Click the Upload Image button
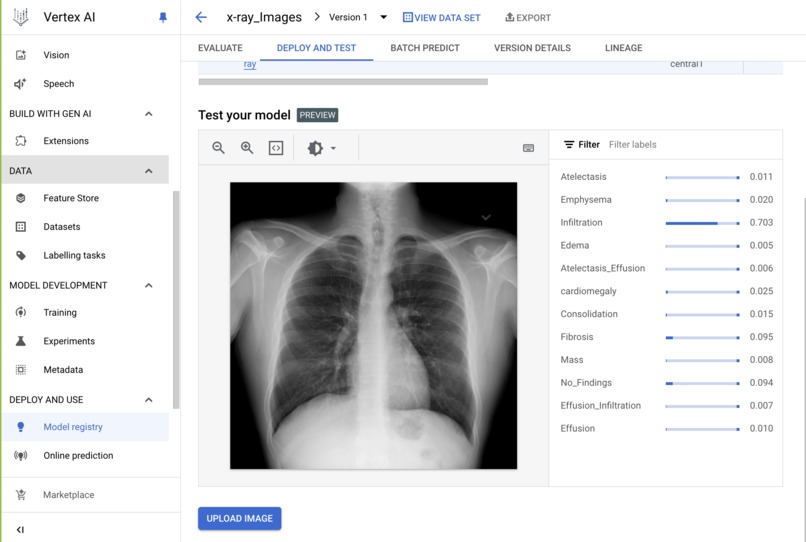 tap(240, 518)
